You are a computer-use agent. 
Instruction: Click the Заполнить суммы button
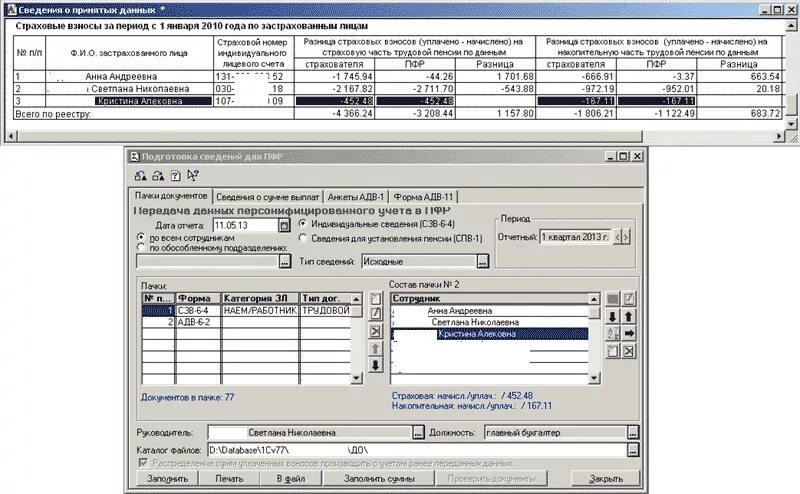[x=379, y=479]
